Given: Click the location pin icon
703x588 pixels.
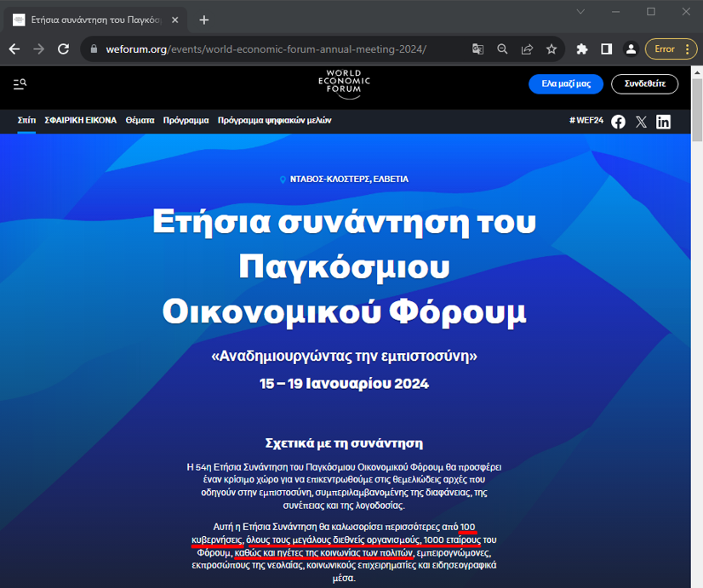Looking at the screenshot, I should 283,180.
